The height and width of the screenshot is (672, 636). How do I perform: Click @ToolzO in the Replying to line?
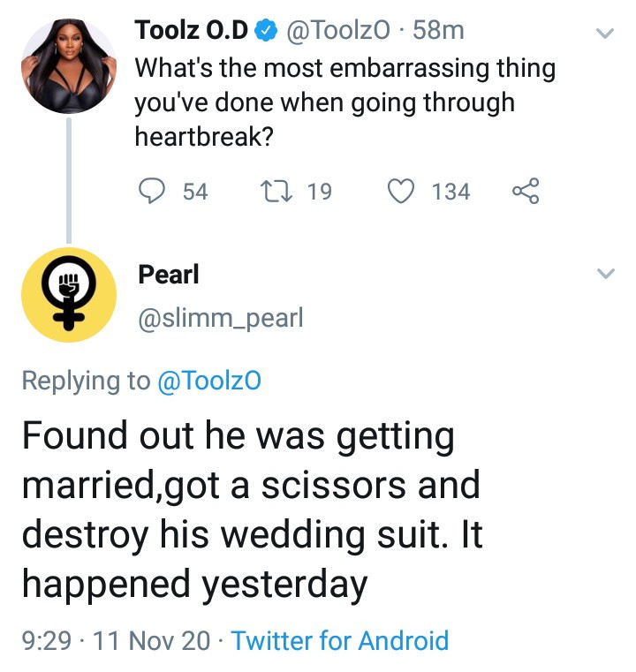pyautogui.click(x=208, y=381)
